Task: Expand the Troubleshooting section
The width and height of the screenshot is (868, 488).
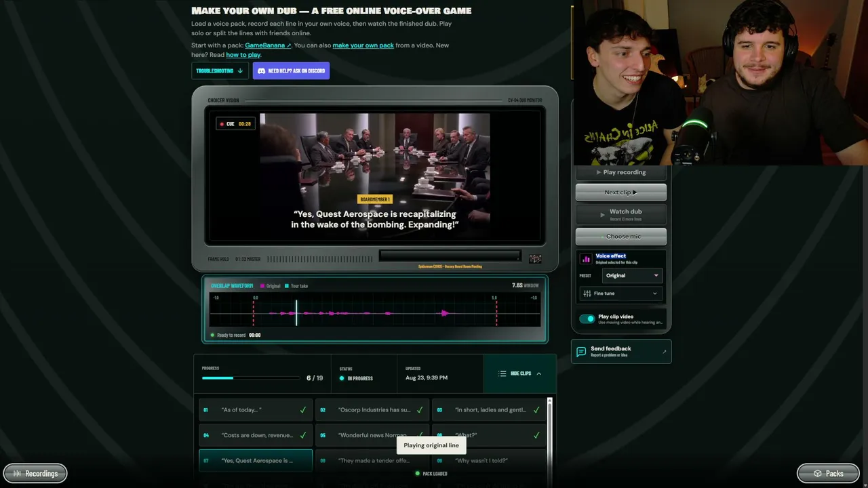Action: pyautogui.click(x=220, y=70)
